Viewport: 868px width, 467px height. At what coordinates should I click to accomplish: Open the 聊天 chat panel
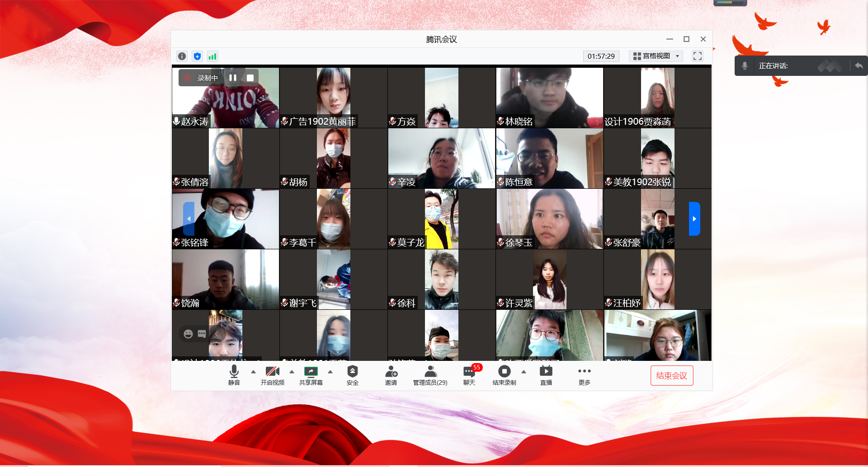pos(469,375)
